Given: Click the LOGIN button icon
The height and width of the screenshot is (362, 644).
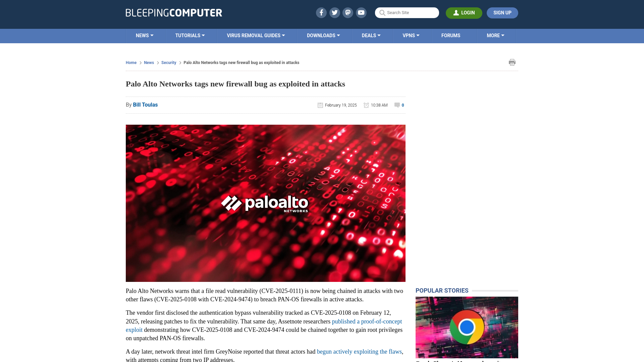Looking at the screenshot, I should pos(456,12).
